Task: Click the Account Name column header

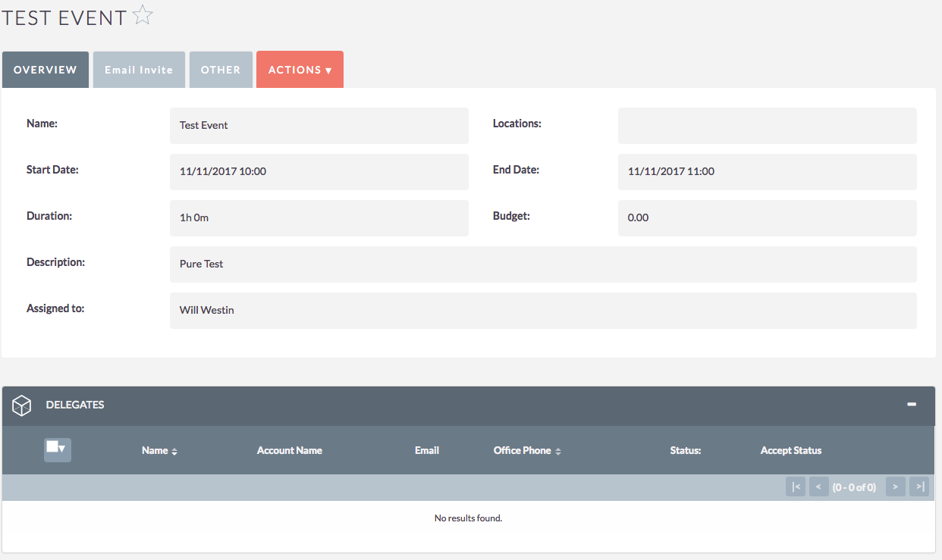Action: [x=290, y=451]
